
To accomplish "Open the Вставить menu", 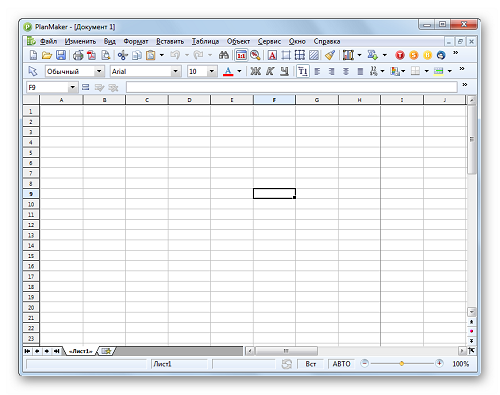I will [170, 41].
